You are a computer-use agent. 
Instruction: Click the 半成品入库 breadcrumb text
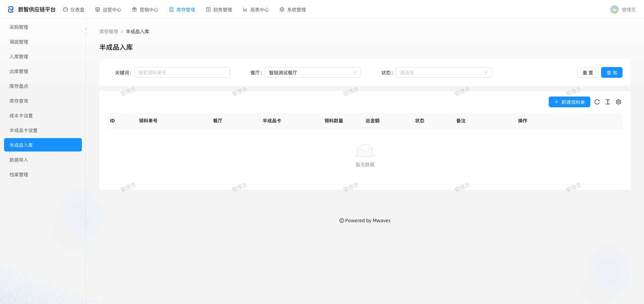click(138, 32)
